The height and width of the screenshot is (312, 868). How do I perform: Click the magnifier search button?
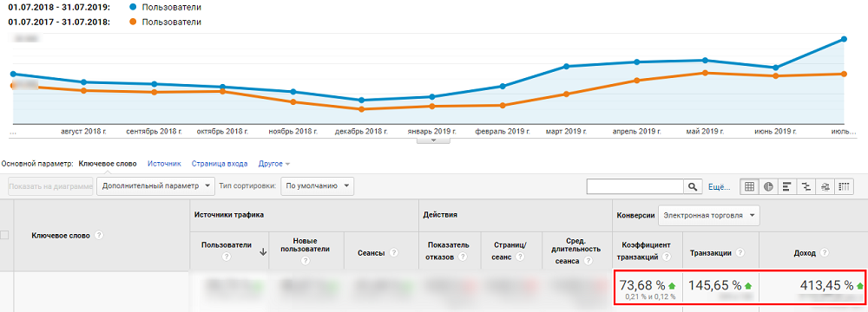coord(693,187)
